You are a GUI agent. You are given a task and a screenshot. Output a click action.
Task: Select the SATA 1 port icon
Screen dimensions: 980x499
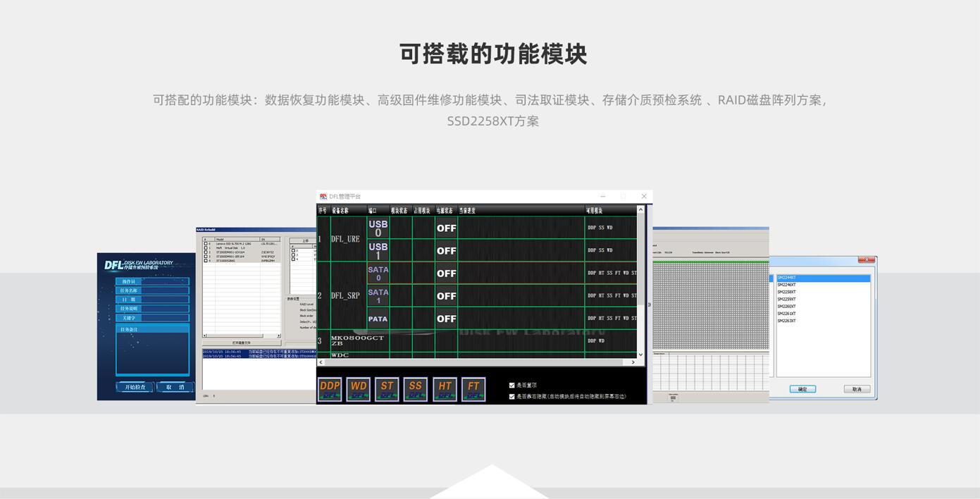(x=378, y=296)
